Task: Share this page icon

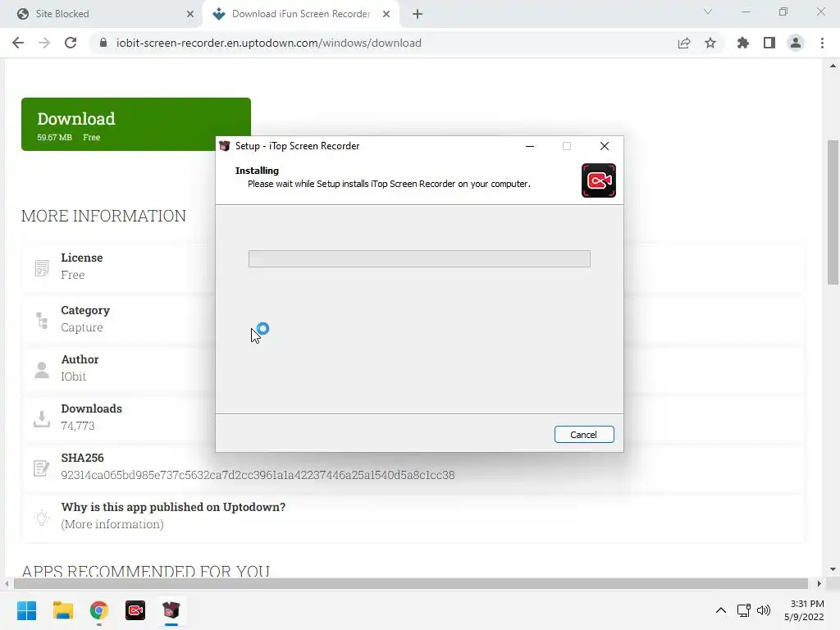Action: click(684, 43)
